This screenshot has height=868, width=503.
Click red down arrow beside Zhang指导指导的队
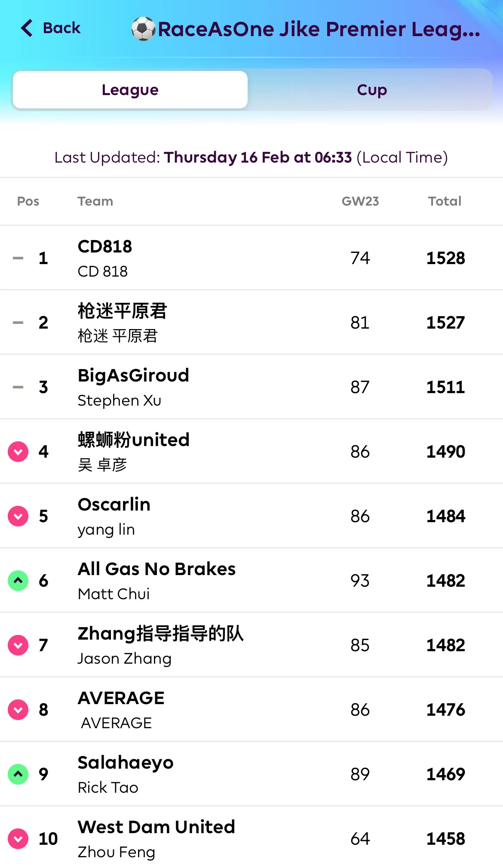18,645
